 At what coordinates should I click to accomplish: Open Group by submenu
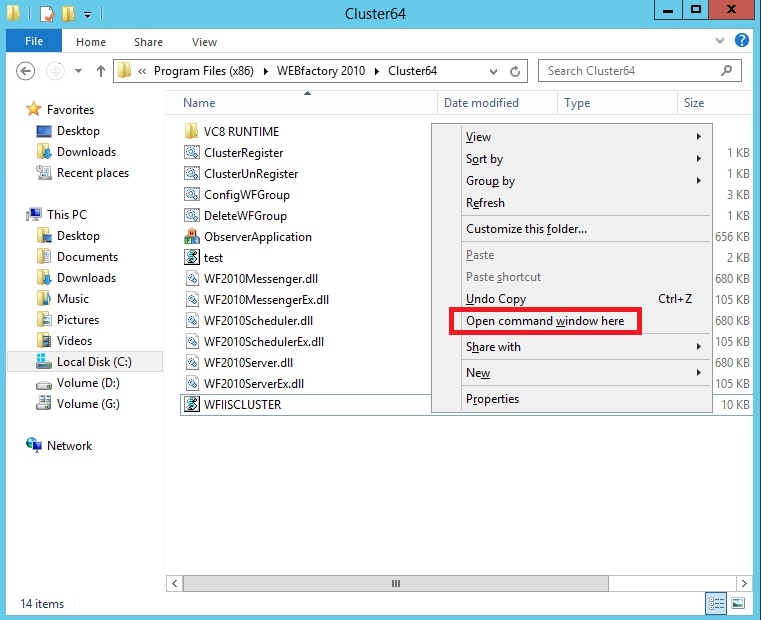[x=572, y=181]
